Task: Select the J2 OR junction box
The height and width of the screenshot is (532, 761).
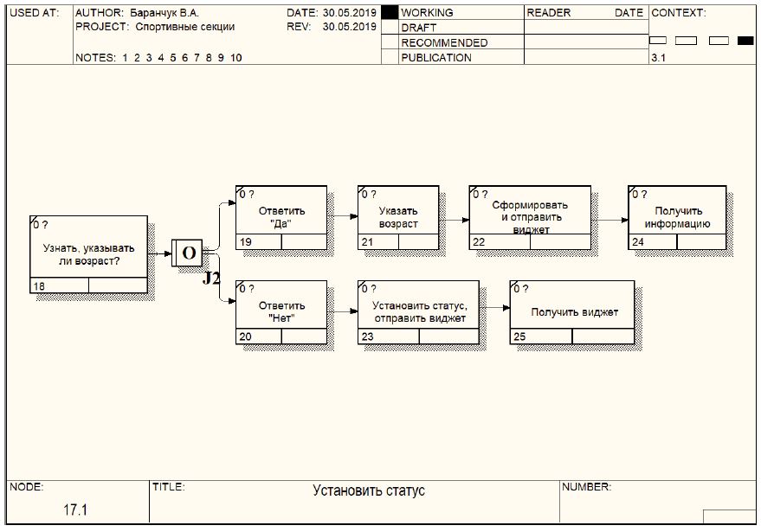Action: (x=187, y=254)
